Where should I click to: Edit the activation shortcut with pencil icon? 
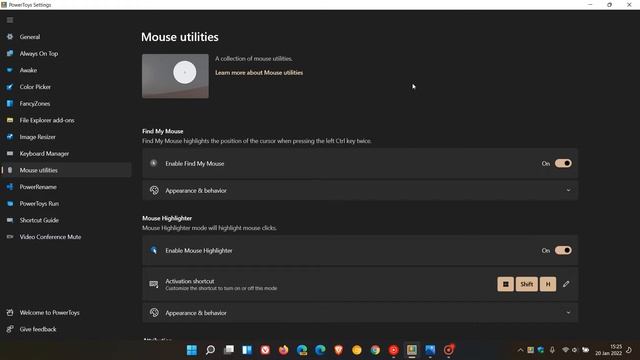(x=566, y=284)
